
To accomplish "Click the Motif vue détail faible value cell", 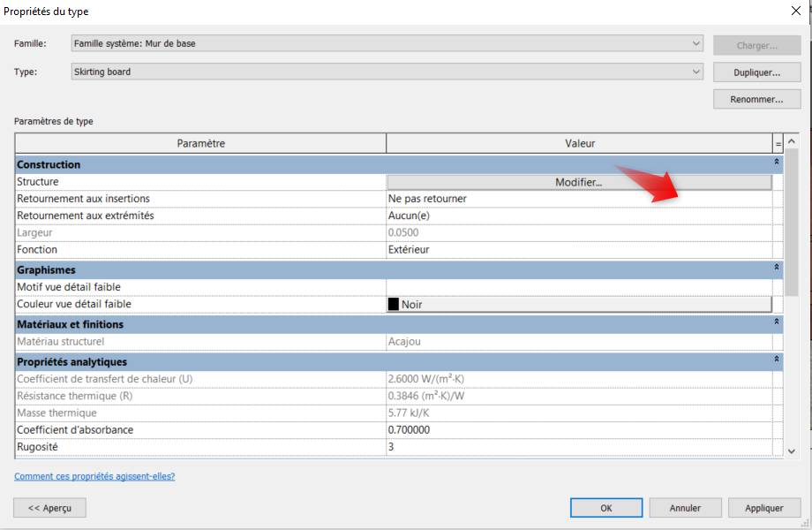I will click(578, 287).
